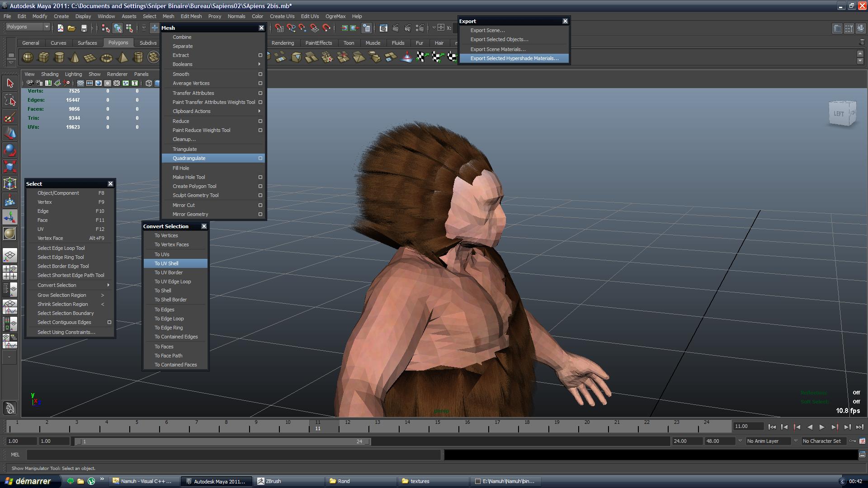Image resolution: width=868 pixels, height=488 pixels.
Task: Click the MEL command input field
Action: (234, 455)
